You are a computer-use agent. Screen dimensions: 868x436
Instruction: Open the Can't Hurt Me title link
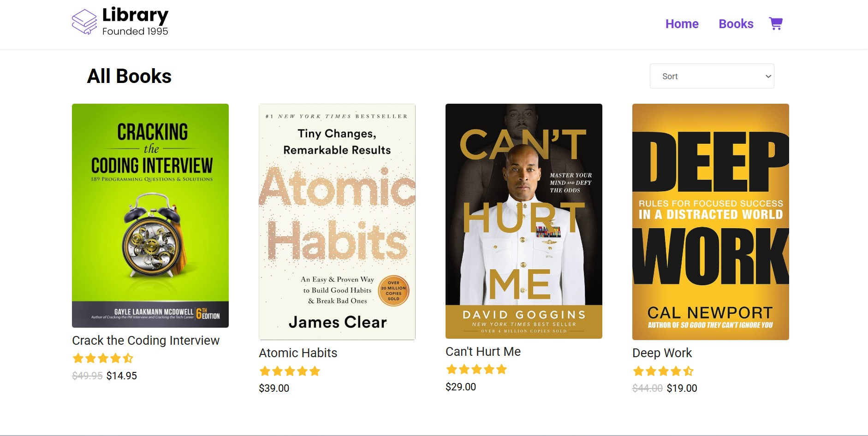click(x=483, y=352)
